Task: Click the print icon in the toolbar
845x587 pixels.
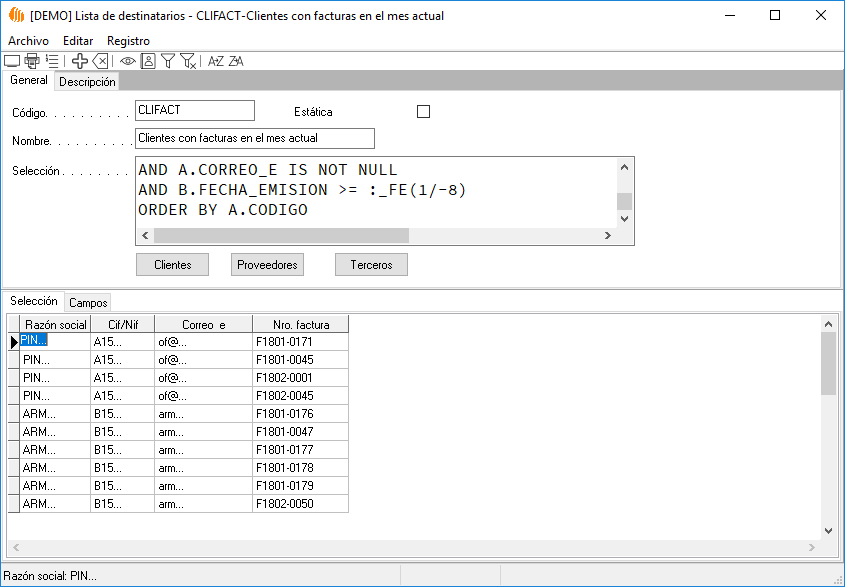Action: click(x=31, y=61)
